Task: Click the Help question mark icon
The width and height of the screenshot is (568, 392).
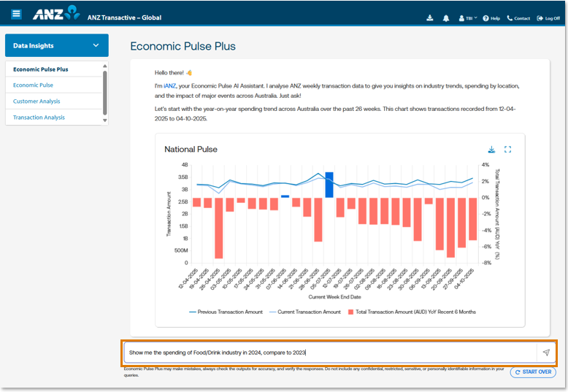Action: 486,18
